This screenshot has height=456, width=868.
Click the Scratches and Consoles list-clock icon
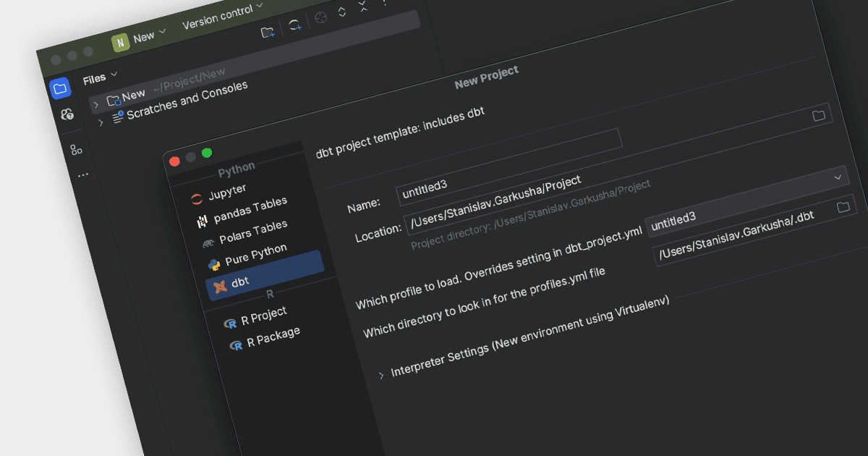click(119, 116)
